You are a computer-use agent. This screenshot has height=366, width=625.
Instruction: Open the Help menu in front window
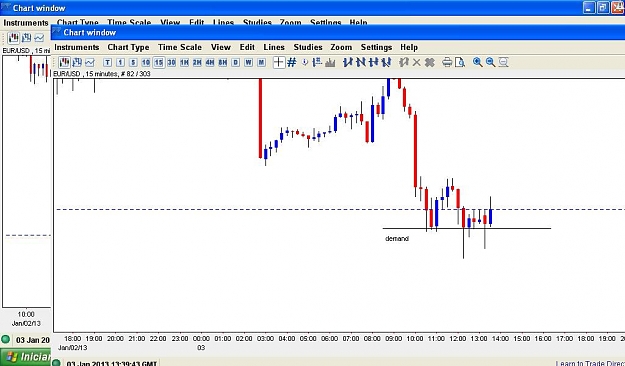coord(409,47)
